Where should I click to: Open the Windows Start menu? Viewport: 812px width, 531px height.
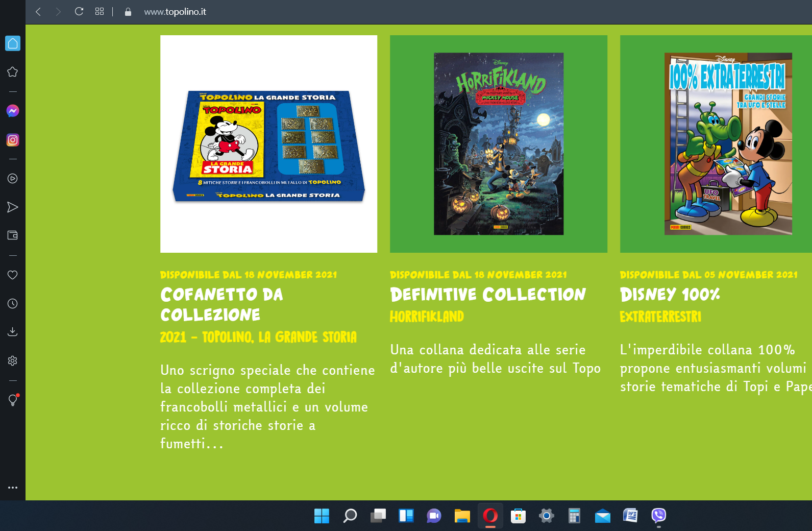(x=322, y=516)
